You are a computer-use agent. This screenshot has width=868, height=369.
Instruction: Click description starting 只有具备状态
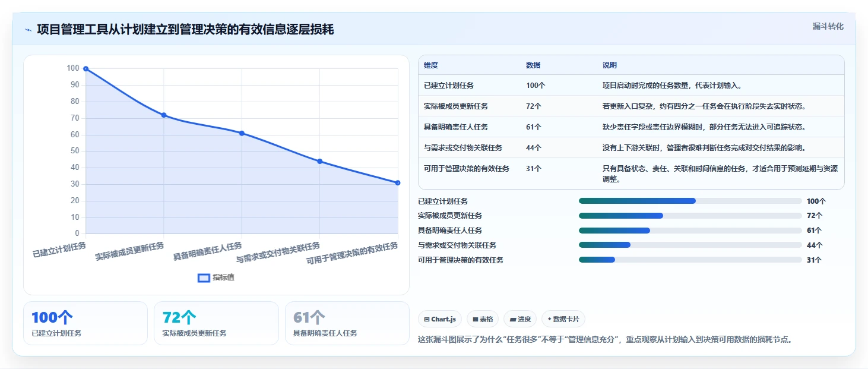coord(720,174)
